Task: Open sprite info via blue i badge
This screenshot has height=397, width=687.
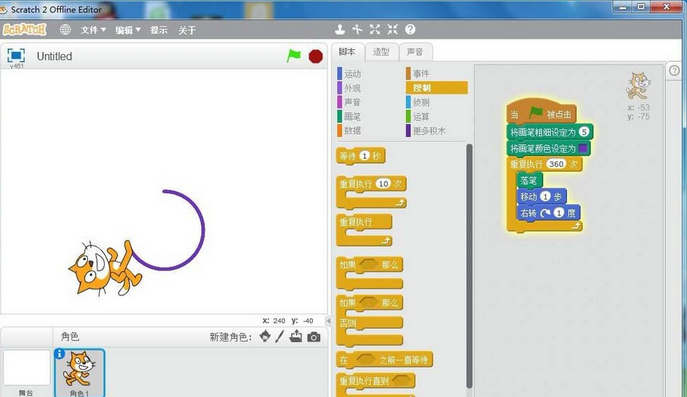Action: coord(60,354)
